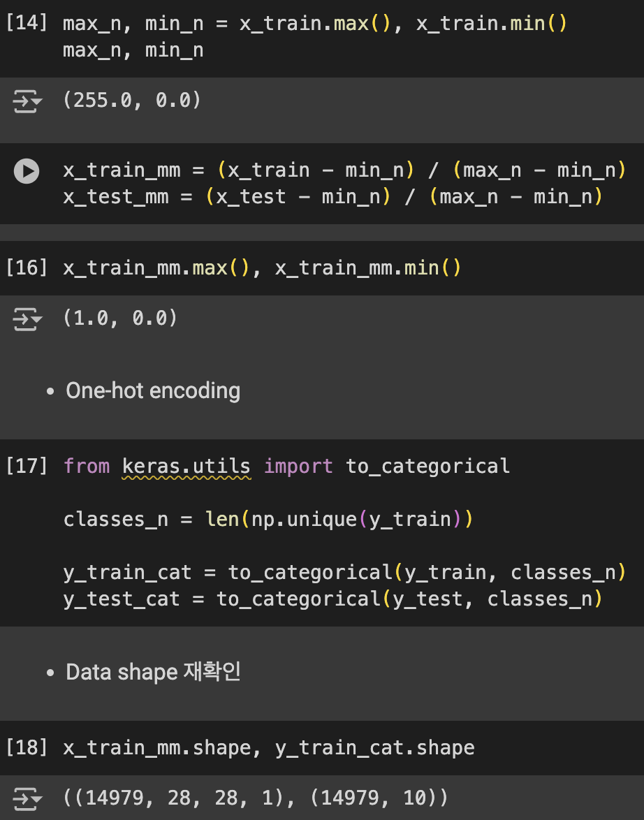Image resolution: width=644 pixels, height=820 pixels.
Task: Place cursor on the 'y_train_cat = to_categorical' line
Action: click(345, 572)
